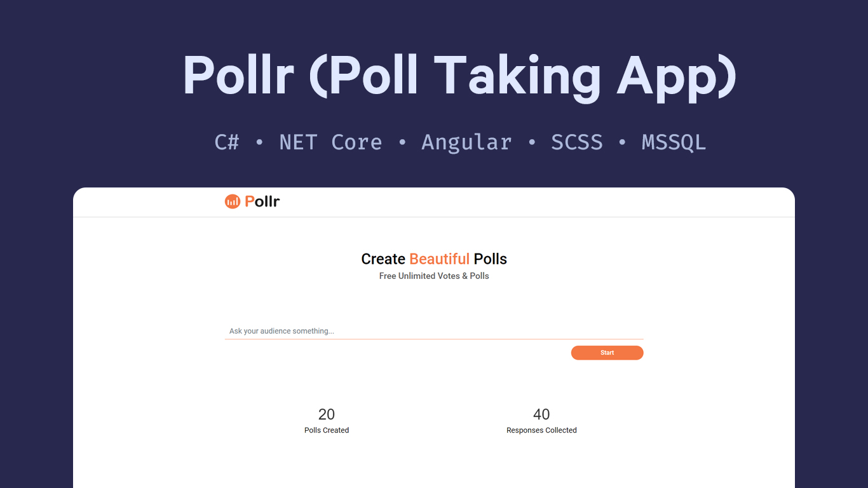Viewport: 868px width, 488px height.
Task: Click the orange underline beneath the question field
Action: click(433, 339)
